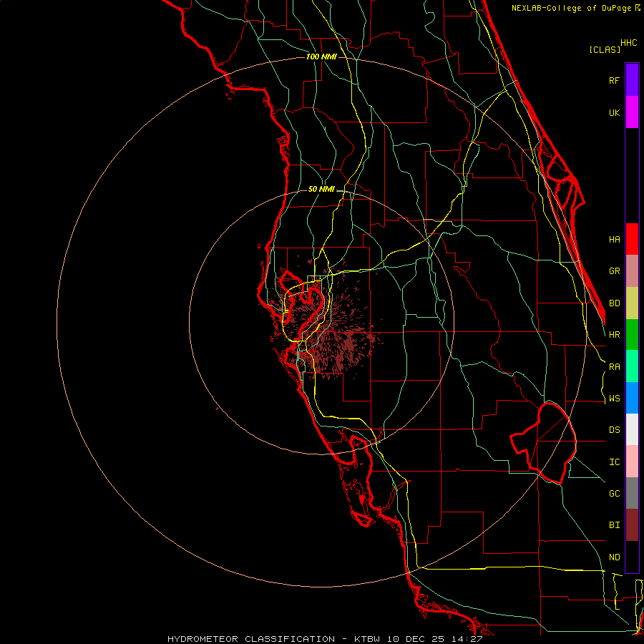This screenshot has width=644, height=644.
Task: Click the IC legend label
Action: coord(614,462)
